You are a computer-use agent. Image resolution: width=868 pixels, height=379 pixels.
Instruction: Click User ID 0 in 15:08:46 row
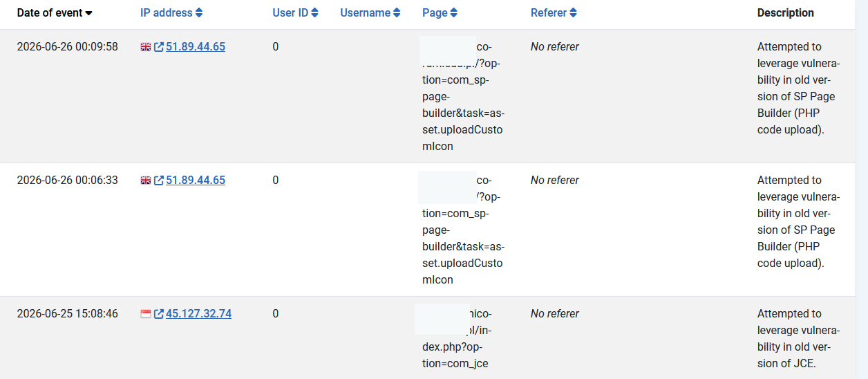(x=276, y=313)
